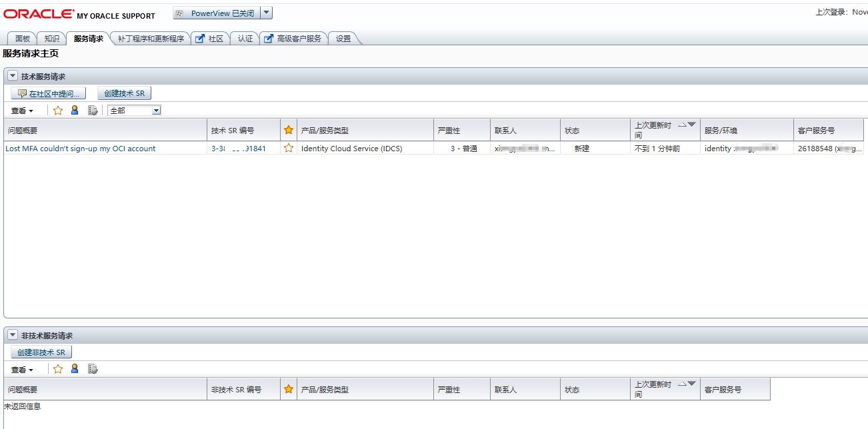The image size is (868, 429).
Task: Click the 严重性 header in non-technical SR table
Action: [463, 389]
